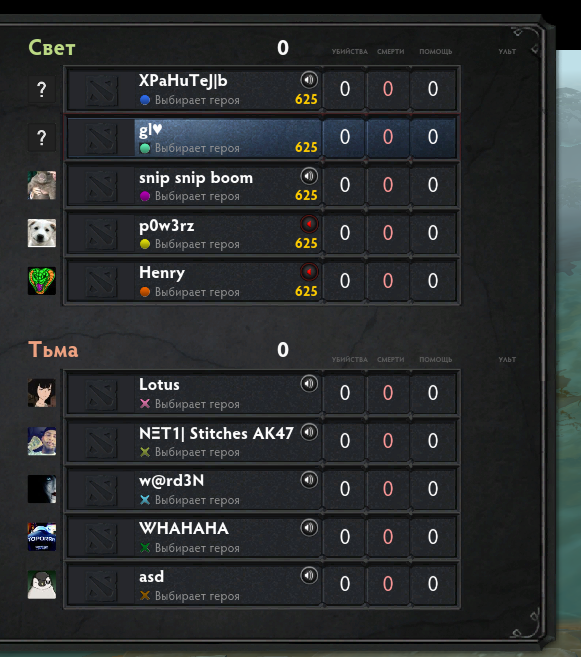Viewport: 581px width, 657px height.
Task: Click the empty hero portrait slot for Henry
Action: pyautogui.click(x=101, y=281)
